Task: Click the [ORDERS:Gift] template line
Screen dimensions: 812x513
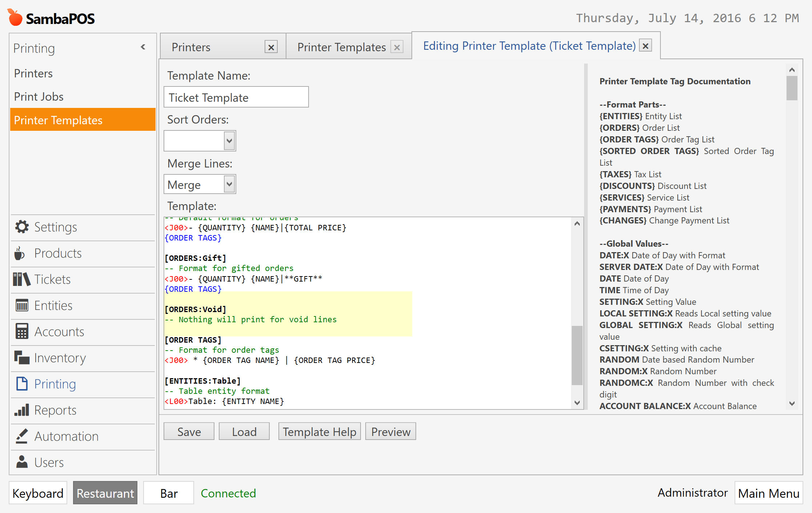Action: tap(196, 258)
